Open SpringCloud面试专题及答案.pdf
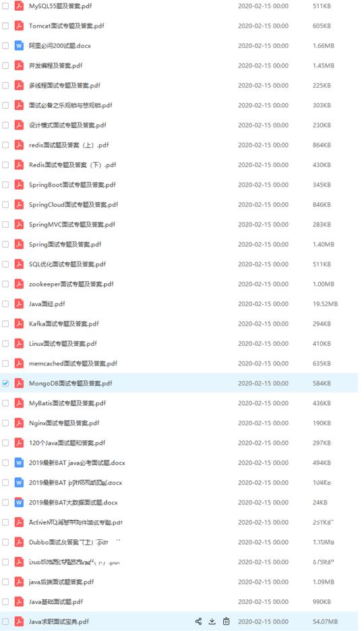This screenshot has width=364, height=631. [73, 204]
